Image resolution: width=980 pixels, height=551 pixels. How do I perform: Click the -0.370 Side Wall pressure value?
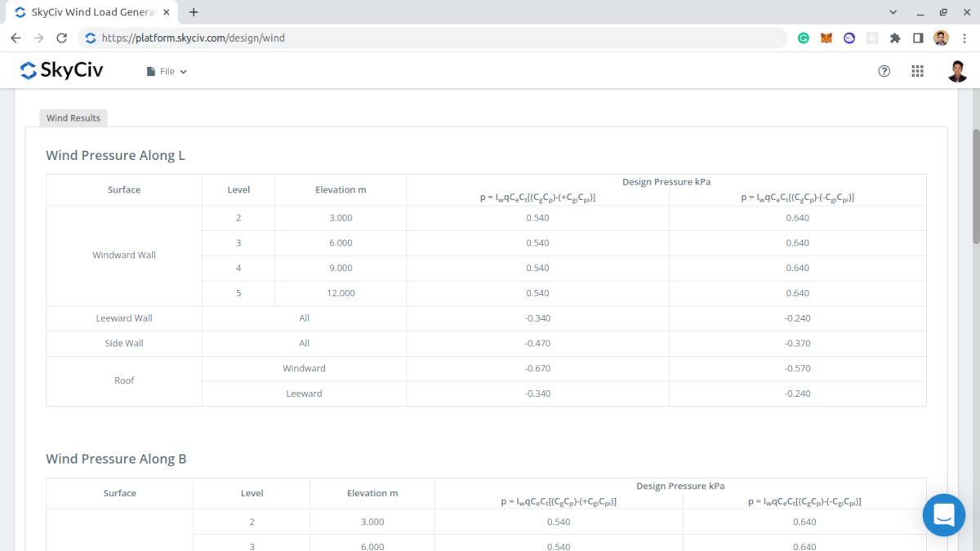pyautogui.click(x=797, y=344)
